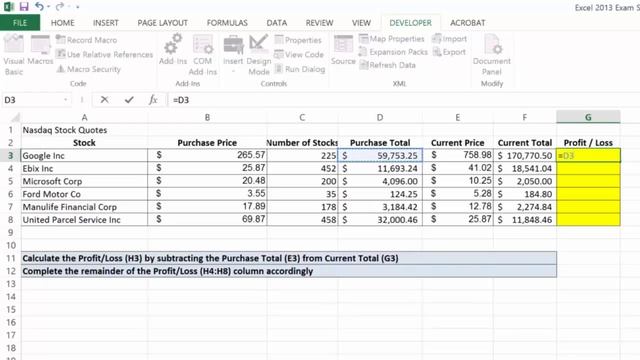Click XML Import
The width and height of the screenshot is (640, 360).
point(449,39)
